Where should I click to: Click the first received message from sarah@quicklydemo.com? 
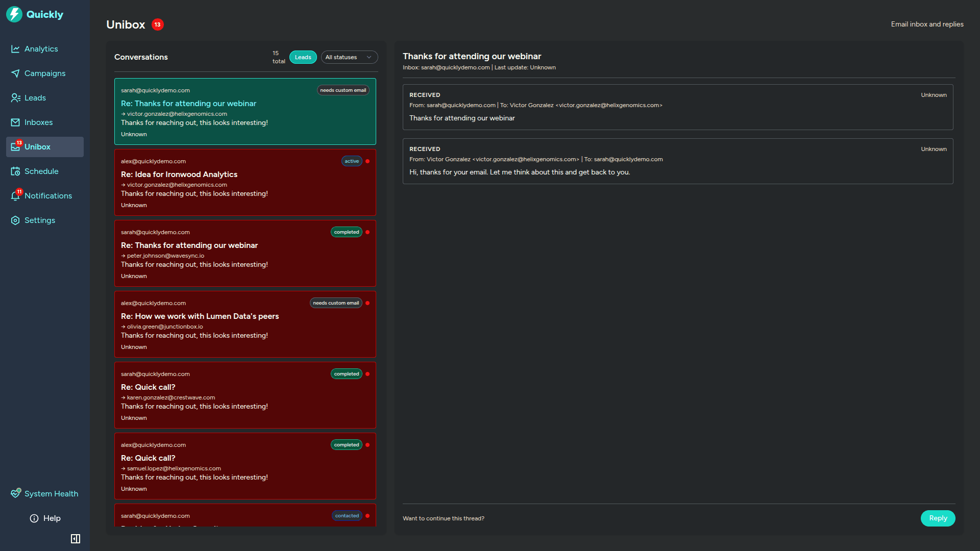678,107
